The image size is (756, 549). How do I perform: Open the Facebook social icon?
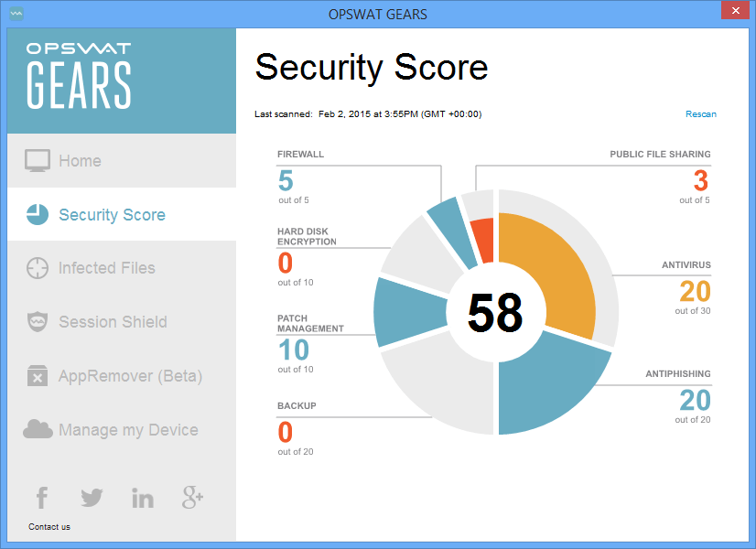click(42, 498)
